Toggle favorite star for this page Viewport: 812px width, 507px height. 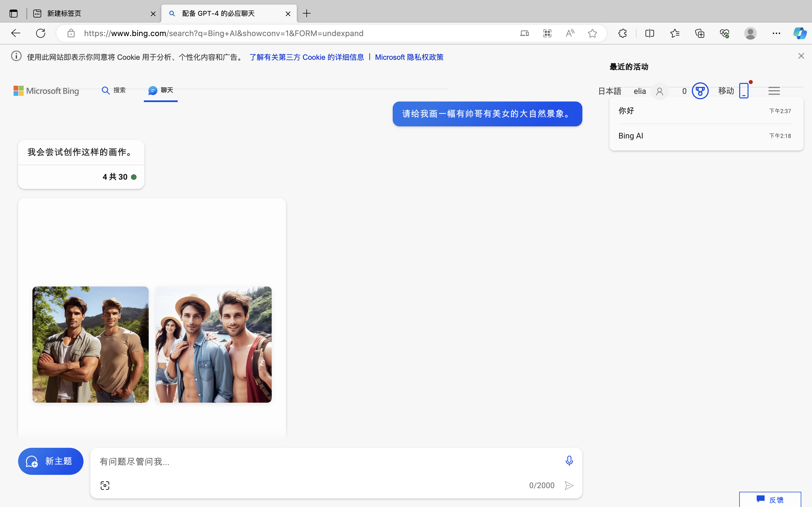[592, 33]
